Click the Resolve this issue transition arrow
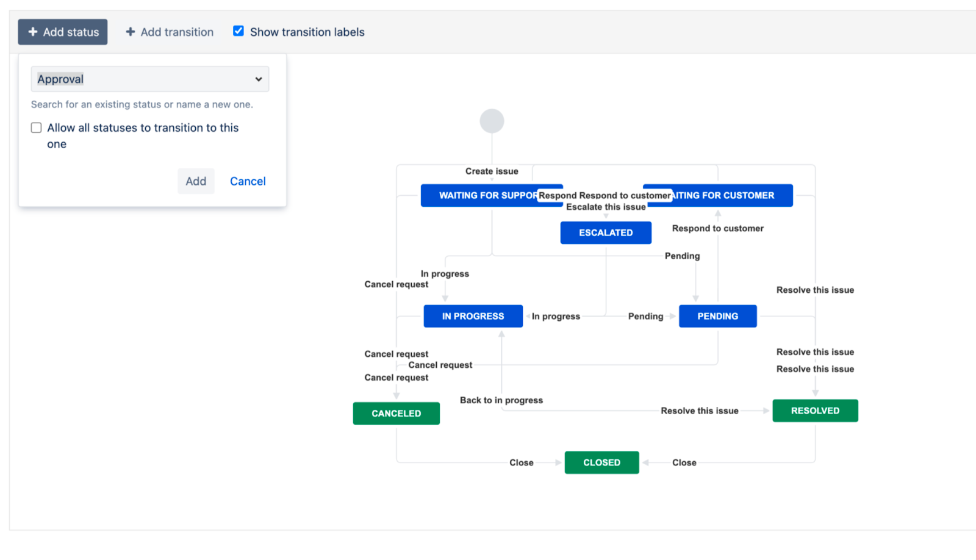 pos(699,411)
